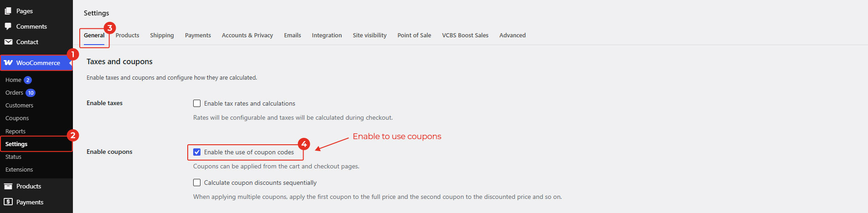
Task: Tick Calculate coupon discounts sequentially checkbox
Action: point(197,183)
